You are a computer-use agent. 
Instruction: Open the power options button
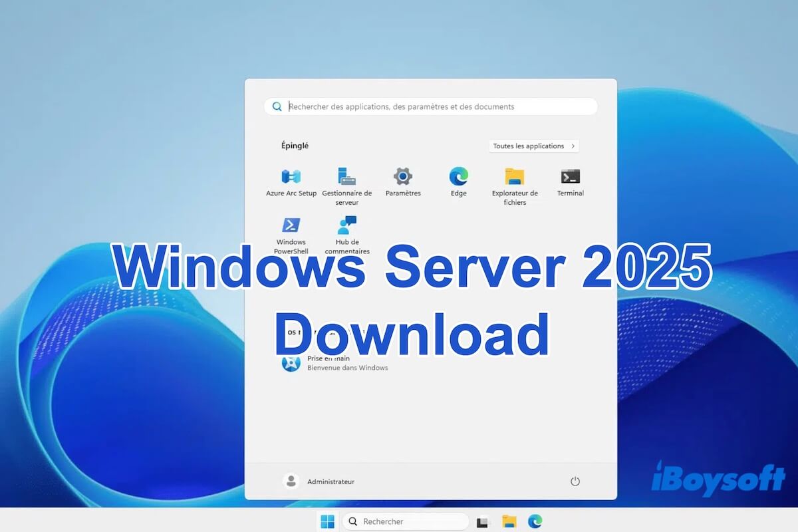pyautogui.click(x=575, y=481)
